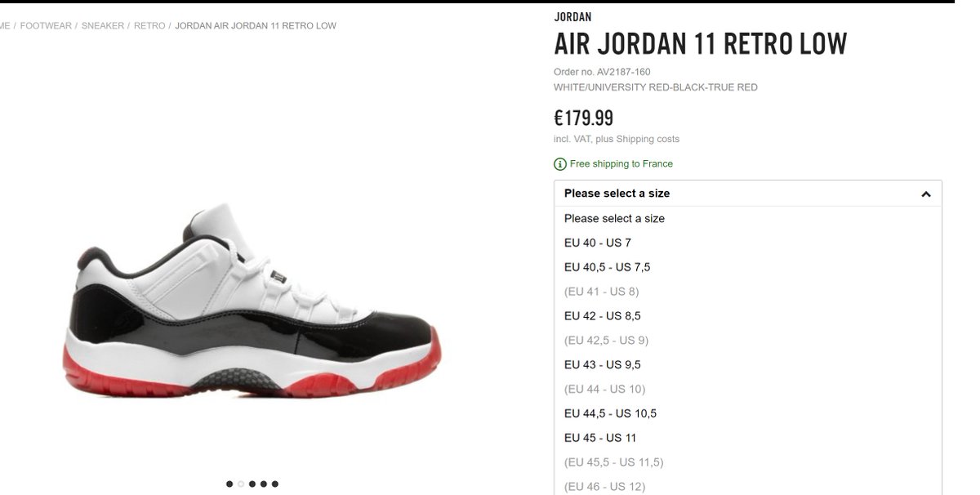Click the Free shipping to France text

click(x=621, y=164)
